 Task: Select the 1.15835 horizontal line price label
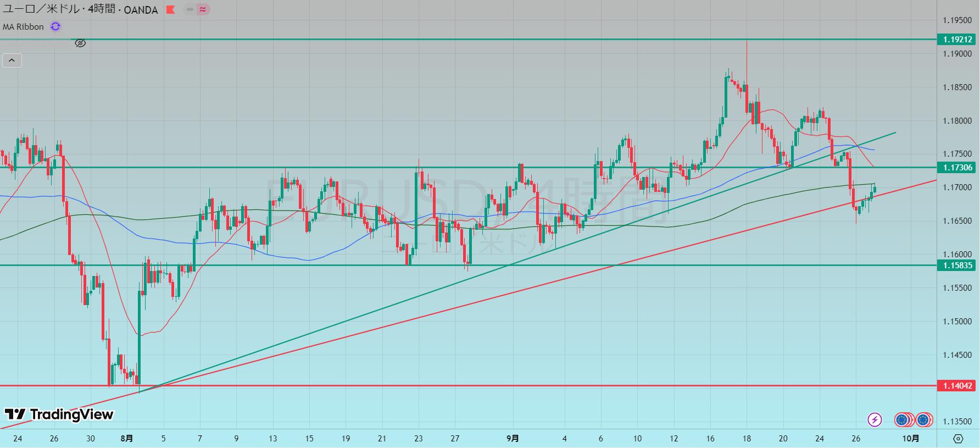pyautogui.click(x=957, y=266)
